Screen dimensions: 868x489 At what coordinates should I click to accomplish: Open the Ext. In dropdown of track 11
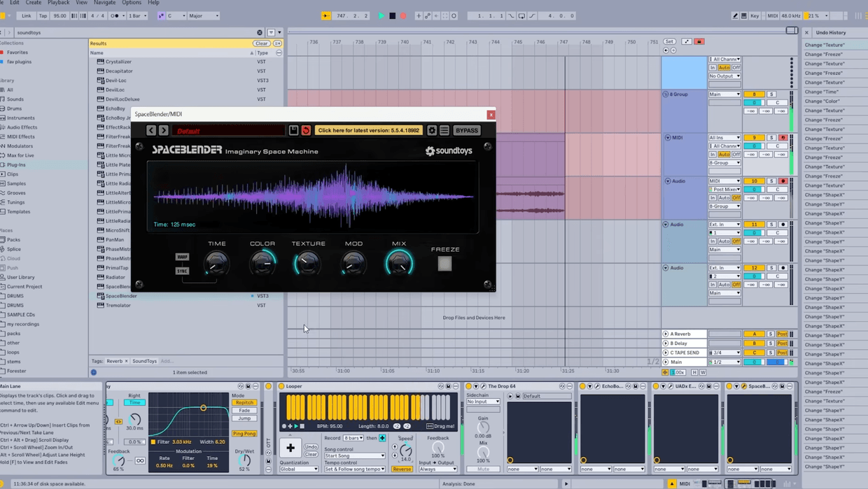pos(724,224)
